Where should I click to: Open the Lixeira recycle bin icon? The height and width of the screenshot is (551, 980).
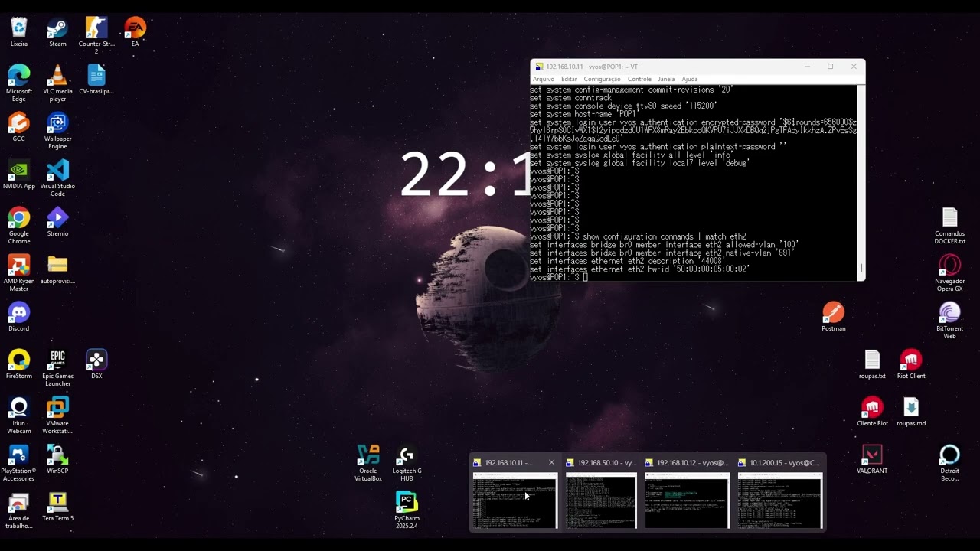point(19,32)
